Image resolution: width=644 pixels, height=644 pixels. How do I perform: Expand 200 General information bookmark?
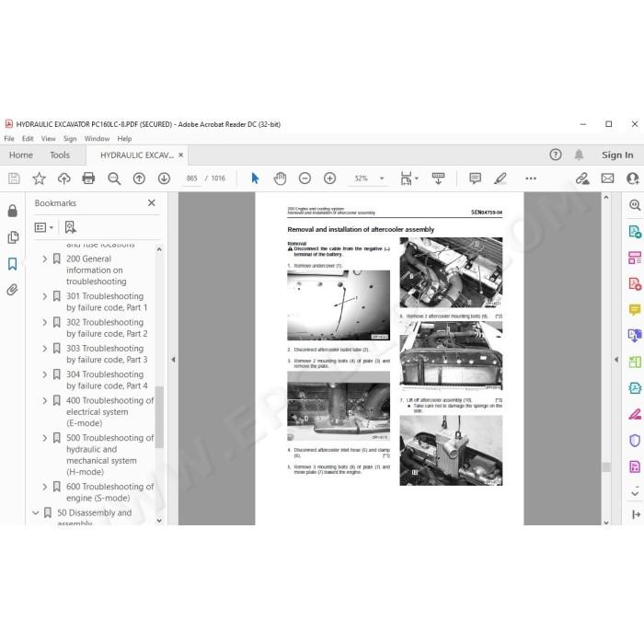point(45,259)
